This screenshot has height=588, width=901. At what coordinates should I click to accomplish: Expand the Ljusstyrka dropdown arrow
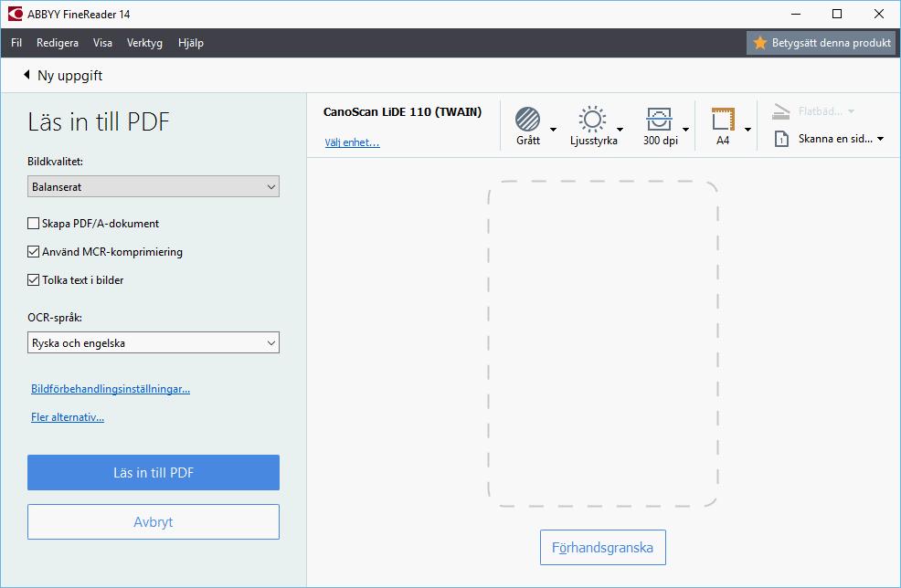click(620, 130)
